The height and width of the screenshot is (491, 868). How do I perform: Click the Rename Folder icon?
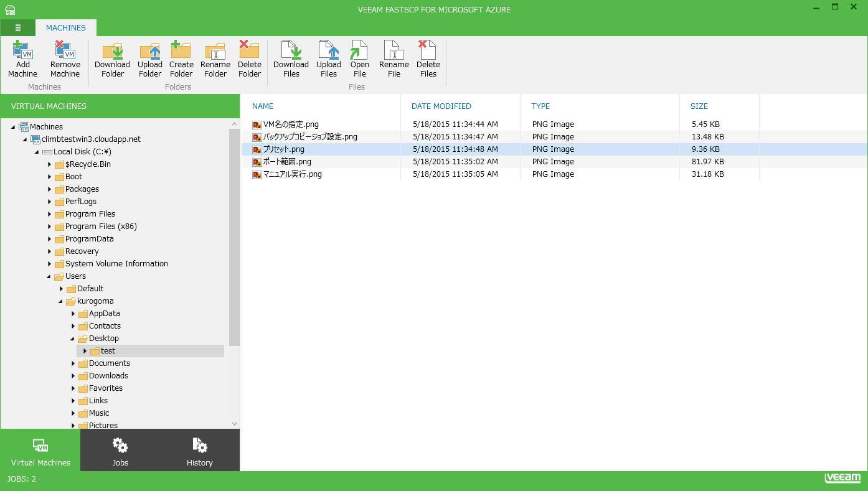pyautogui.click(x=215, y=50)
